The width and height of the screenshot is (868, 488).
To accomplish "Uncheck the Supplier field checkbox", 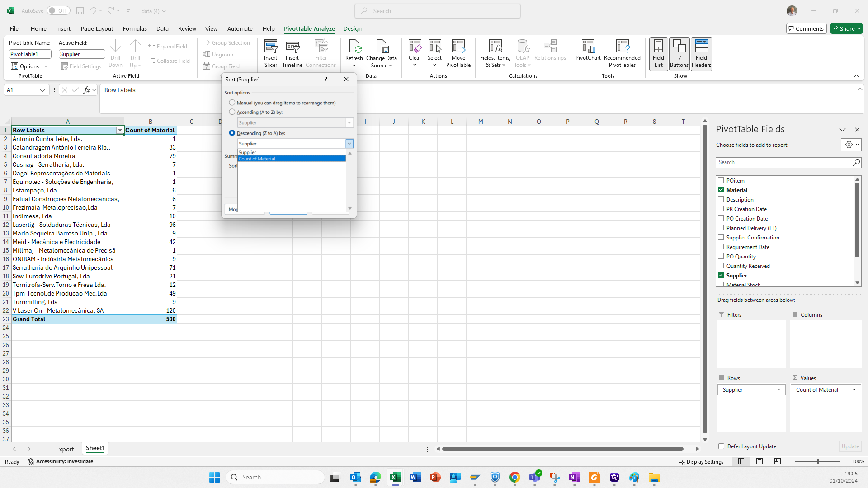I will 721,275.
